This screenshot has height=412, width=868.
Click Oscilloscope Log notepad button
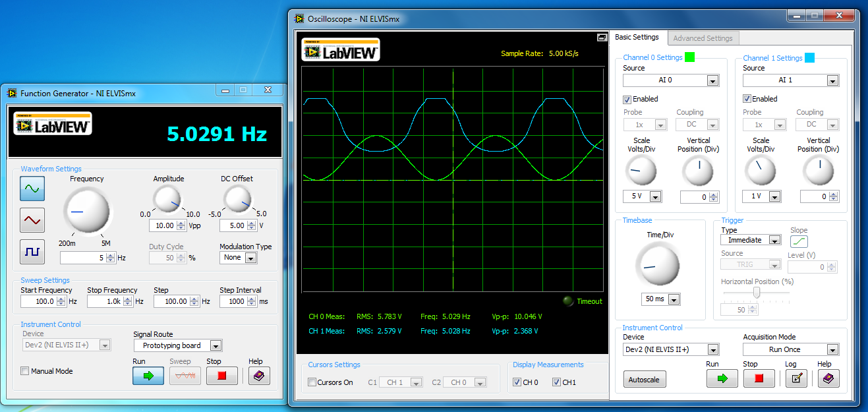(x=796, y=378)
